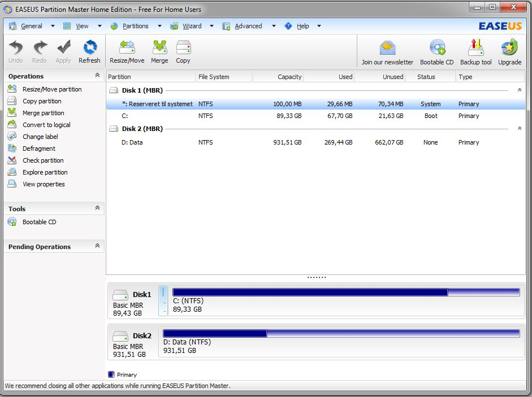Click the Primary legend color swatch
The image size is (532, 397).
(111, 374)
